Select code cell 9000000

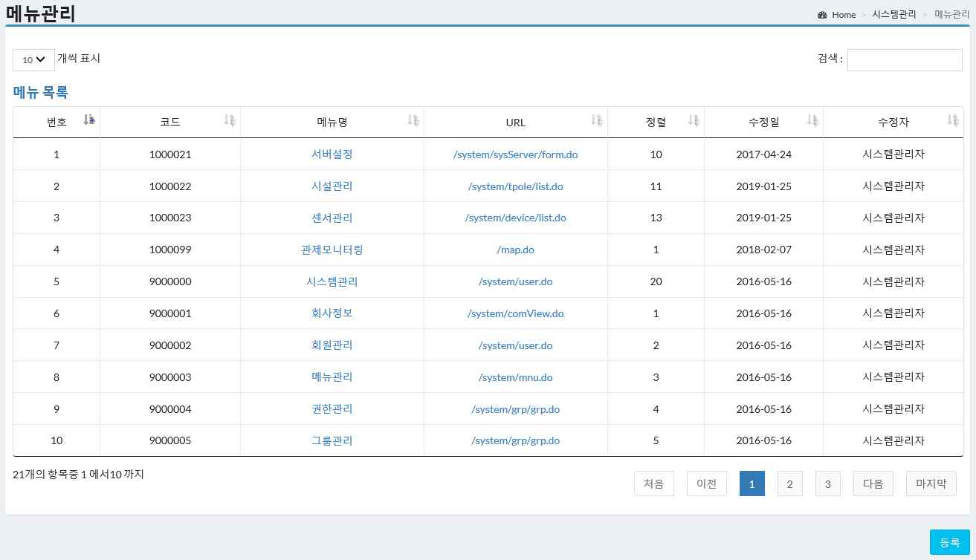[170, 282]
